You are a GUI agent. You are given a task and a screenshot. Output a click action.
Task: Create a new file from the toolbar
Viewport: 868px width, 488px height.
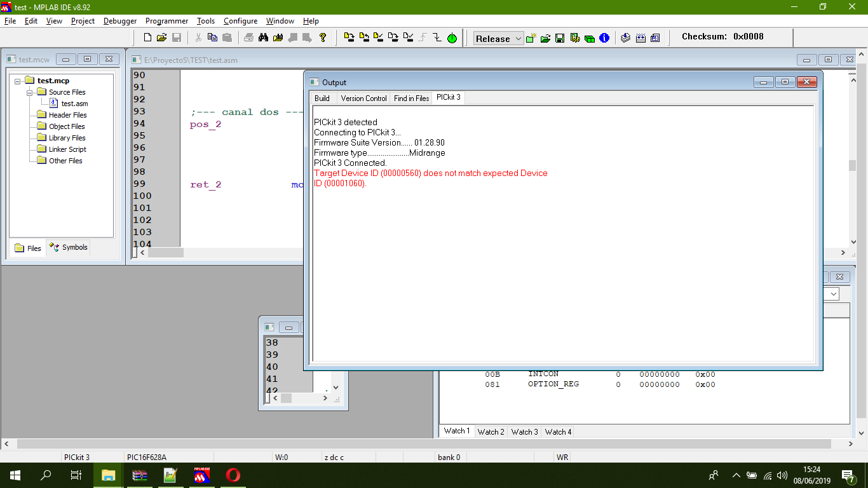tap(147, 37)
